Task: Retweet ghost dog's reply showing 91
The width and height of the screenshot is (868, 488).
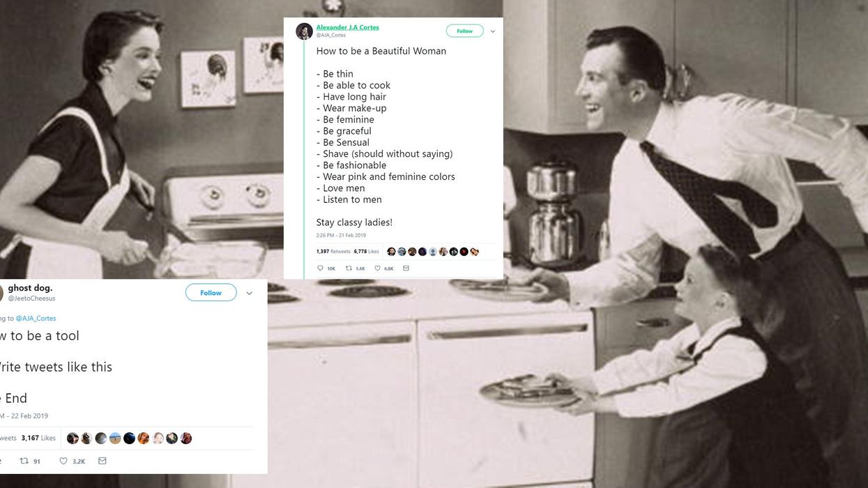Action: pos(30,461)
